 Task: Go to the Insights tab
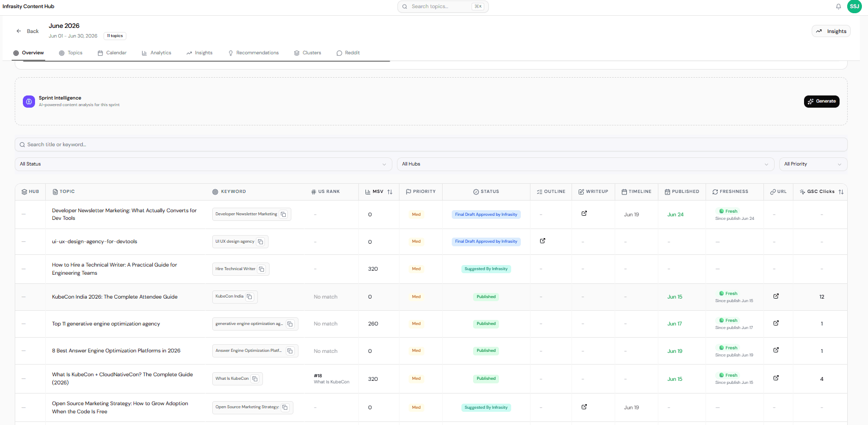point(199,53)
